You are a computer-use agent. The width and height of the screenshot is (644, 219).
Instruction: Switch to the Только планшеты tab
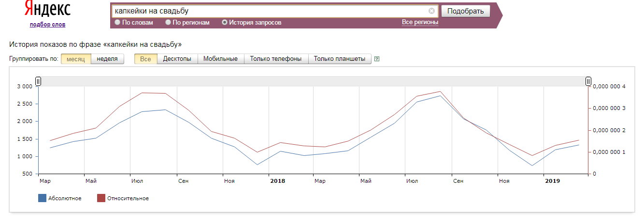pyautogui.click(x=339, y=59)
